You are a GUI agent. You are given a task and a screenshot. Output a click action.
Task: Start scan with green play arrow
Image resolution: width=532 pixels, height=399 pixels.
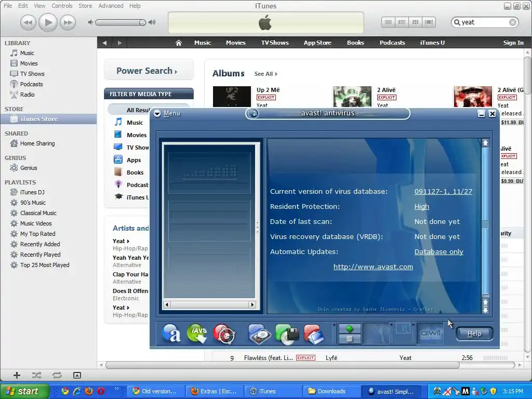[350, 328]
